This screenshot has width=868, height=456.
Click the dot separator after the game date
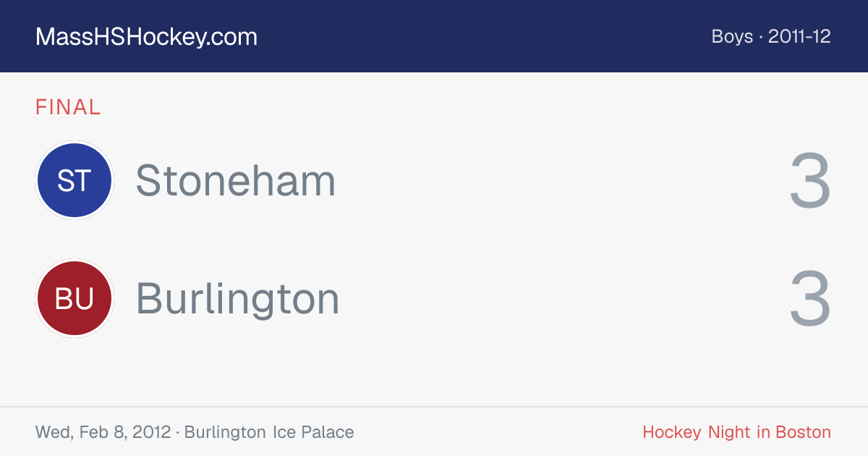178,433
